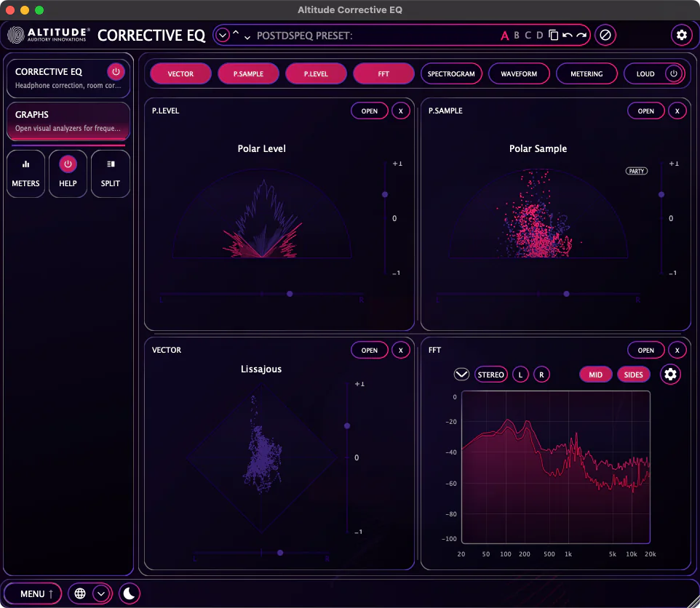
Task: Click the LOUD button
Action: click(x=645, y=73)
